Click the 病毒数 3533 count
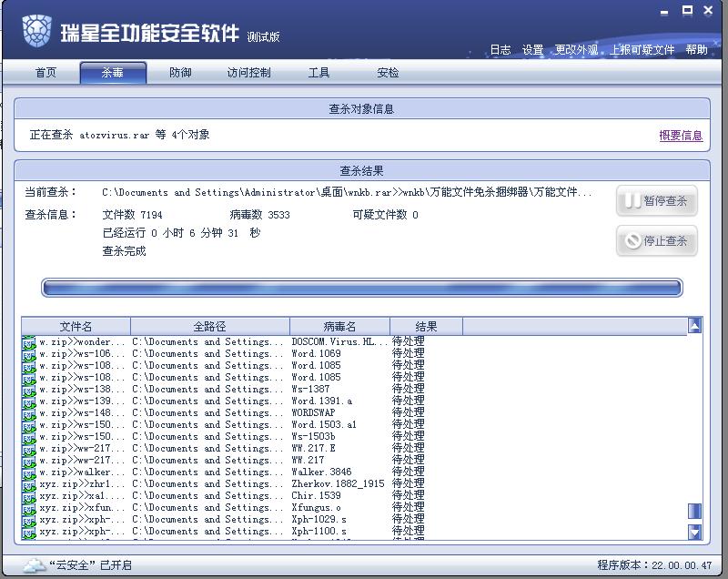 (259, 215)
